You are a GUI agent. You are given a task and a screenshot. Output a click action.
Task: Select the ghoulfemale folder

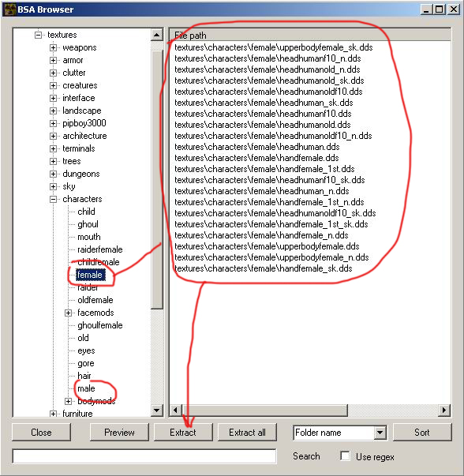point(100,325)
